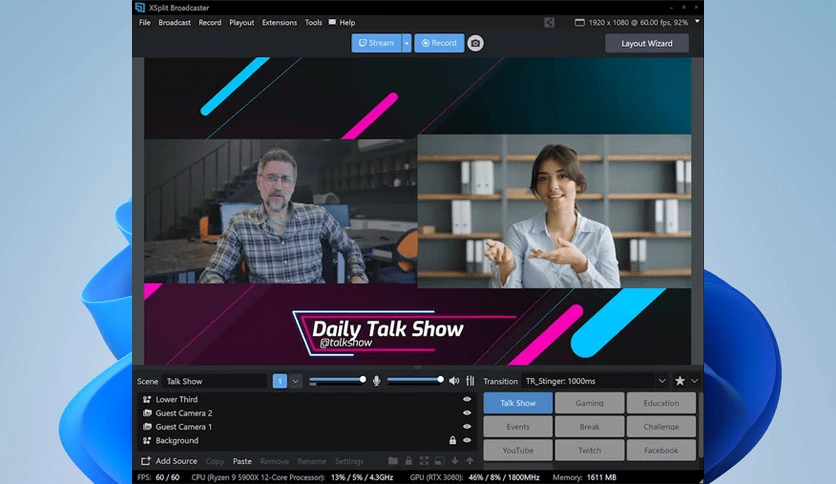
Task: Click the fit-to-screen icon in the source toolbar
Action: pyautogui.click(x=424, y=461)
